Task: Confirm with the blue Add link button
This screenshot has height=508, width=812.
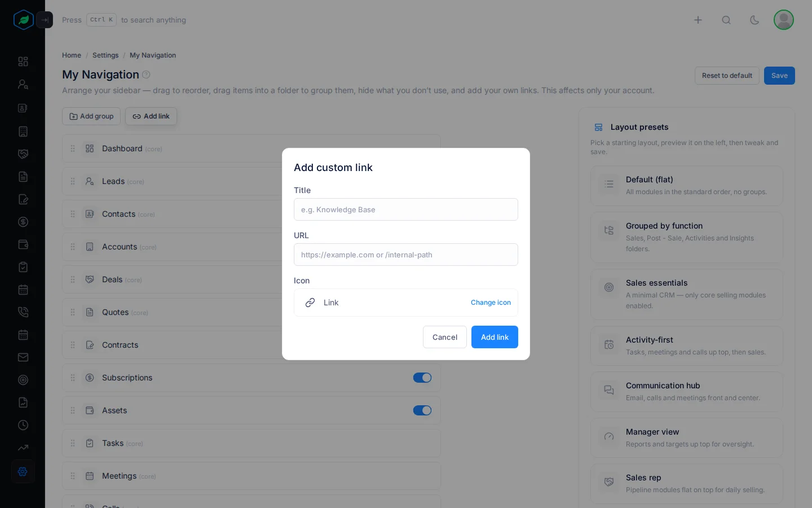Action: [495, 337]
